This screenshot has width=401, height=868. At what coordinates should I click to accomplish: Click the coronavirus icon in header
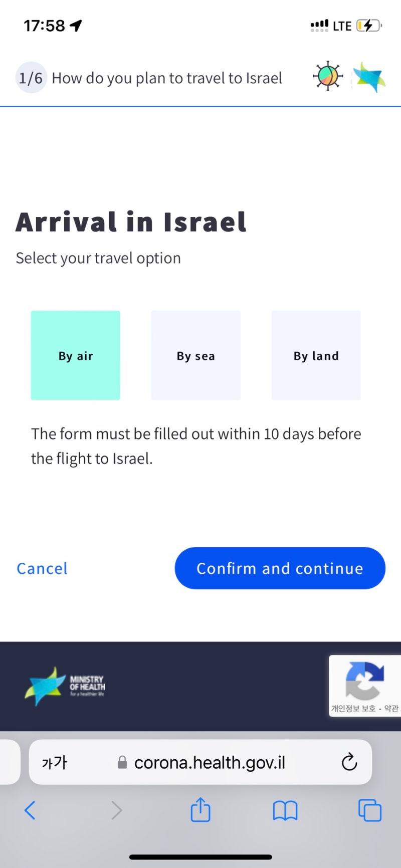[x=328, y=77]
